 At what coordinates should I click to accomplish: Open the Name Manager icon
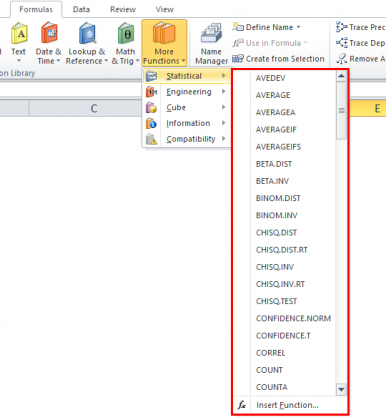pyautogui.click(x=211, y=33)
